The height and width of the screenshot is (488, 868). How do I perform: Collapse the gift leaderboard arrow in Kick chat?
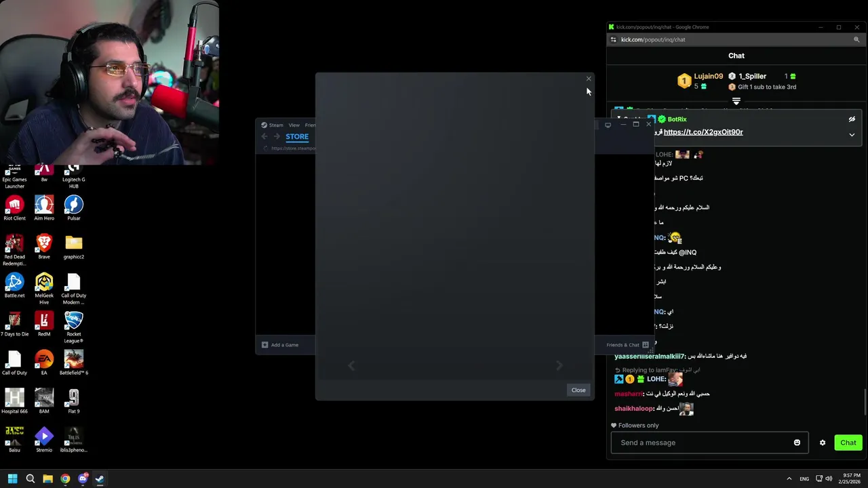click(x=736, y=101)
